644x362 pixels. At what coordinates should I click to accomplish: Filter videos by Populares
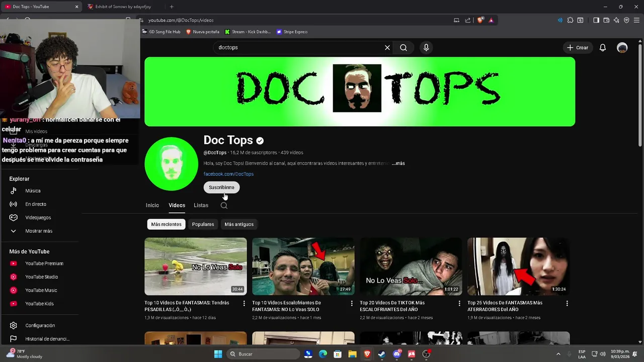point(203,224)
